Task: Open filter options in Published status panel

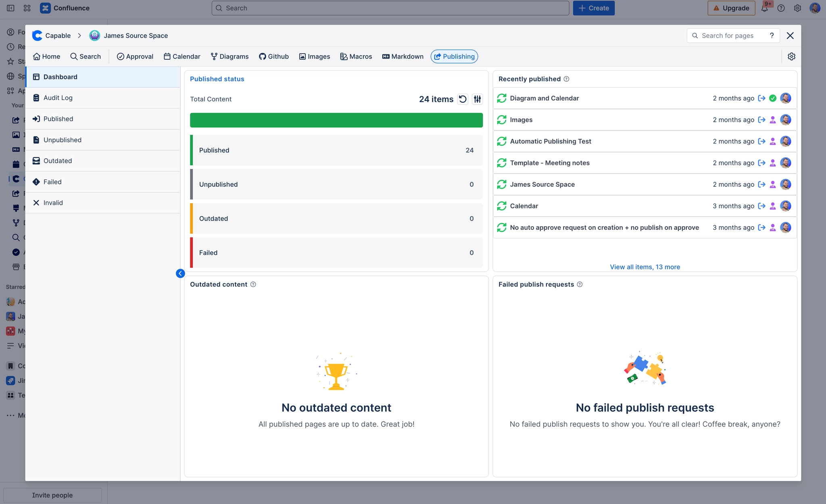Action: coord(477,99)
